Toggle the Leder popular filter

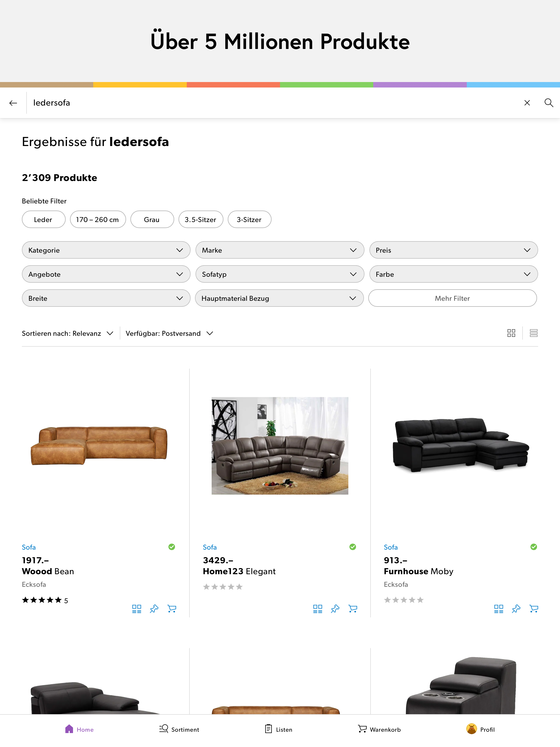pyautogui.click(x=43, y=220)
